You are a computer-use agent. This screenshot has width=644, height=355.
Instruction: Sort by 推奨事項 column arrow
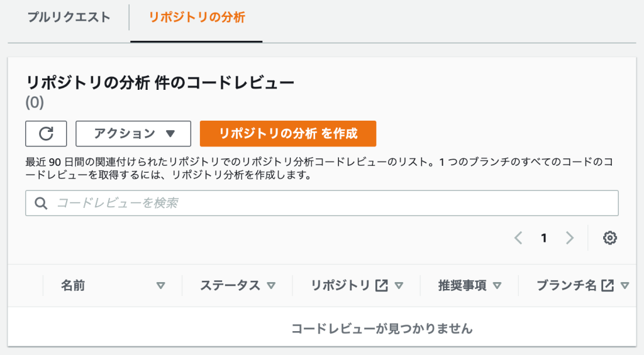497,285
